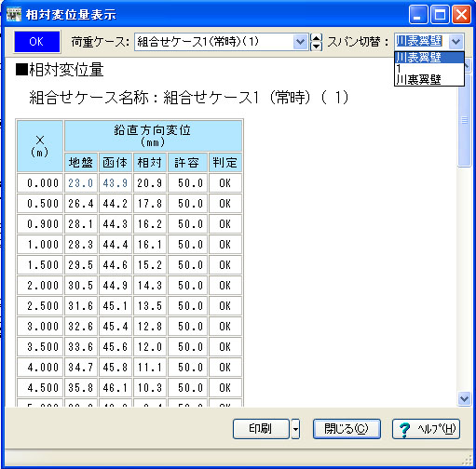Select 川表翼壁 in the span list
Viewport: 476px width, 469px height.
(x=428, y=57)
